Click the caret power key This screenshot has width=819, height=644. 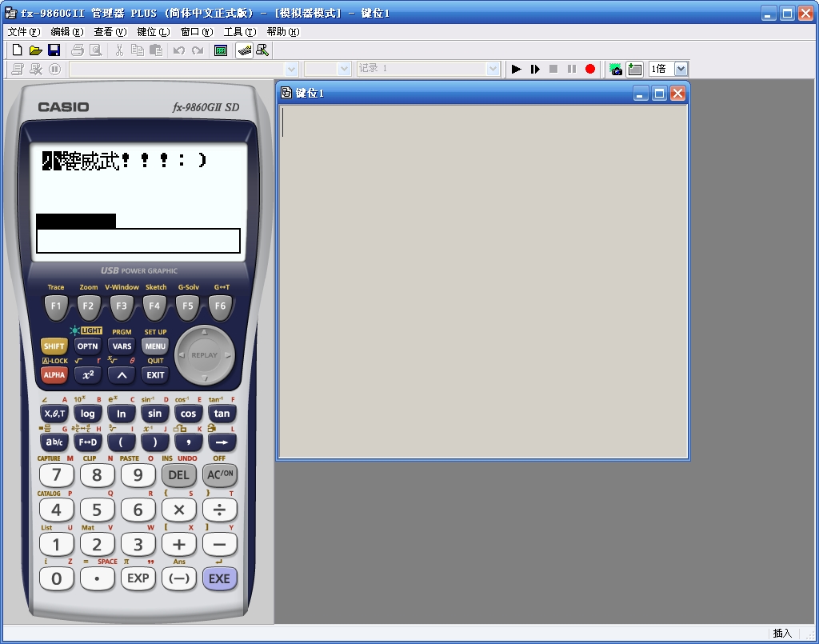[x=122, y=375]
